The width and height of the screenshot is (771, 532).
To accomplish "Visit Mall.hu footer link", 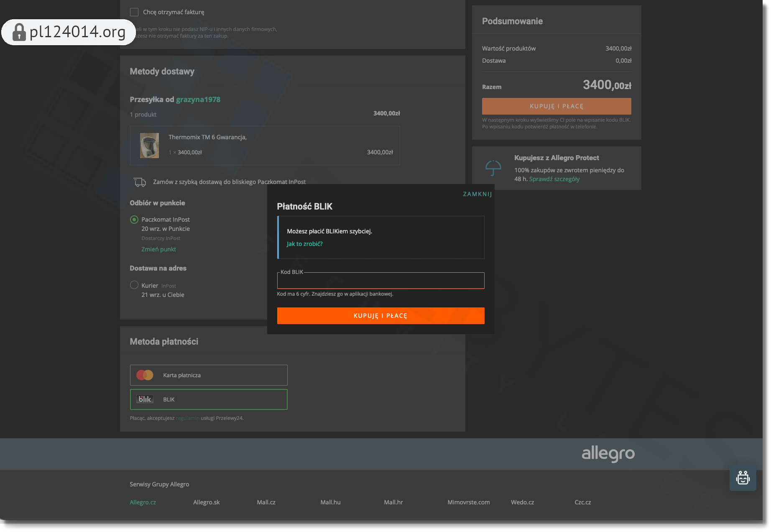I will [x=330, y=502].
